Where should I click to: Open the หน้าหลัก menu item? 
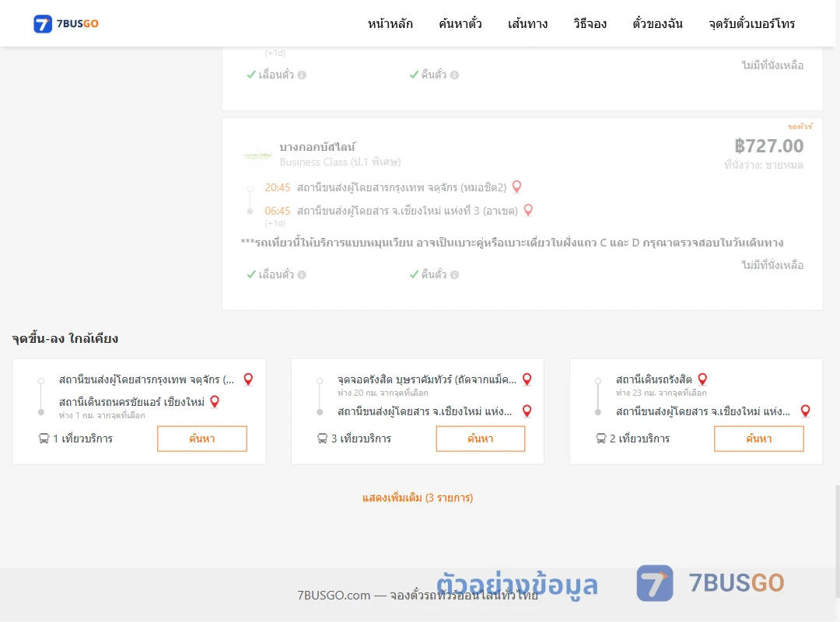[390, 23]
